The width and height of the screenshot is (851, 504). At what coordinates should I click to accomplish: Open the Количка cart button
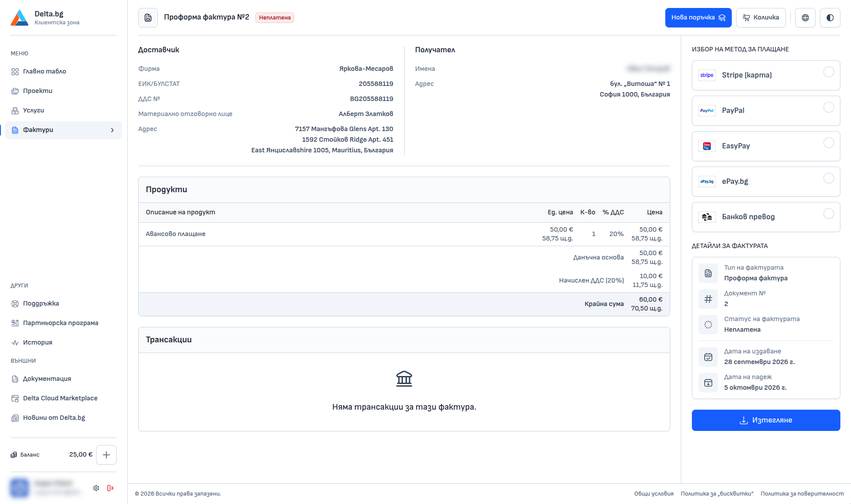(x=761, y=18)
